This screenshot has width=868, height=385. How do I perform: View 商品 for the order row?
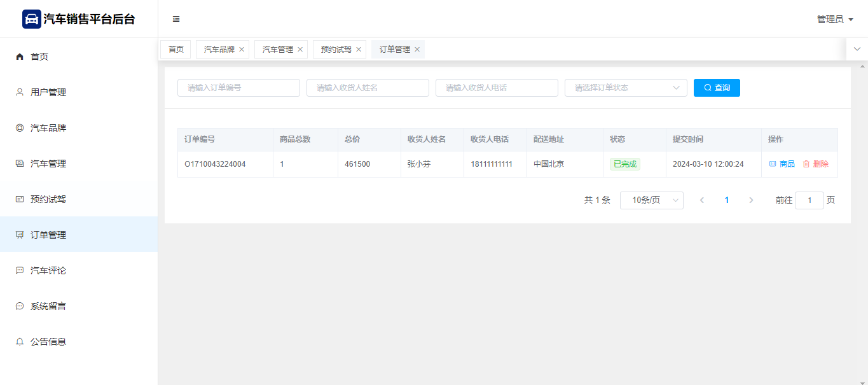click(x=782, y=164)
